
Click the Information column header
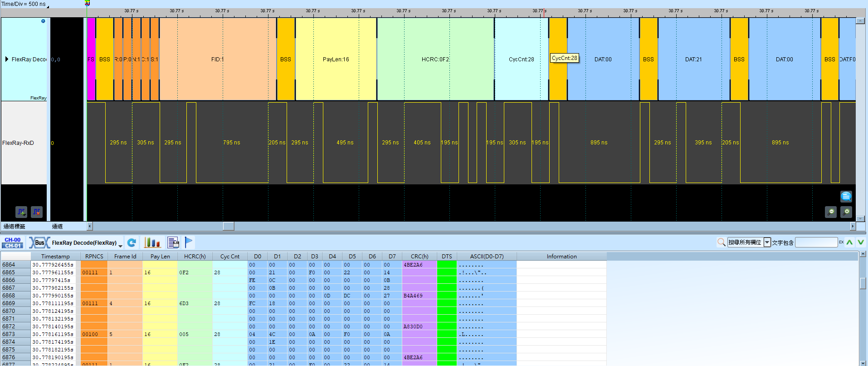click(x=561, y=257)
